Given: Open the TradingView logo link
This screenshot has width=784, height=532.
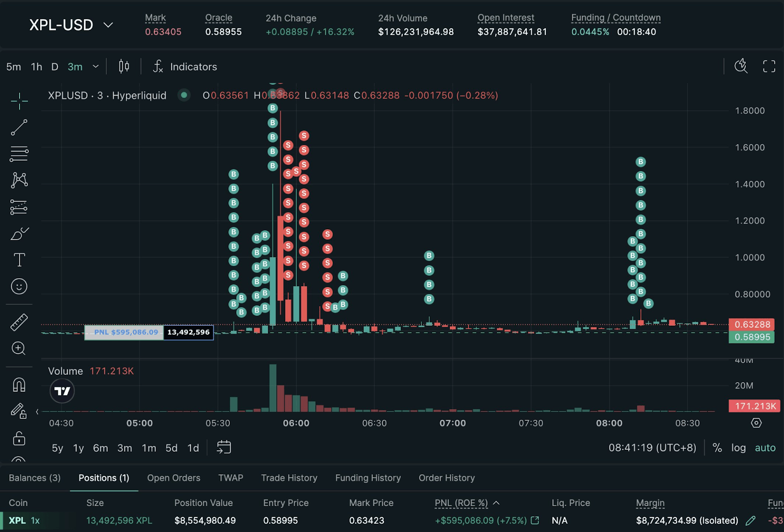Looking at the screenshot, I should click(62, 391).
